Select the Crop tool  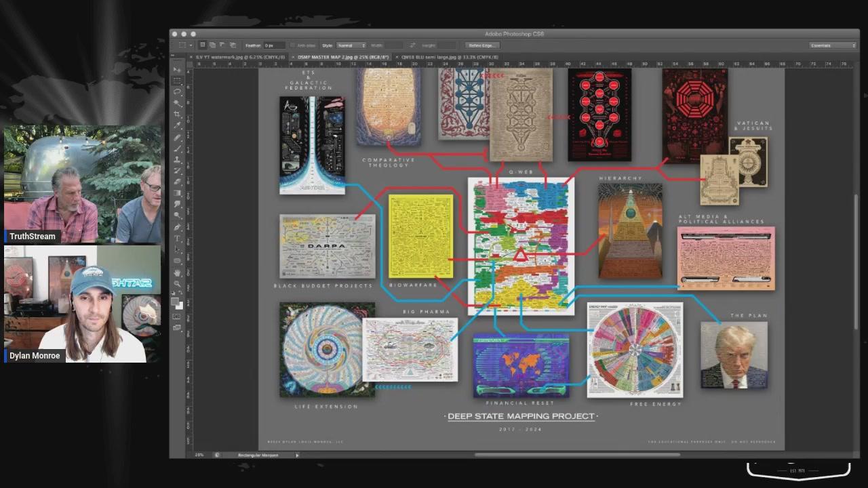tap(177, 115)
